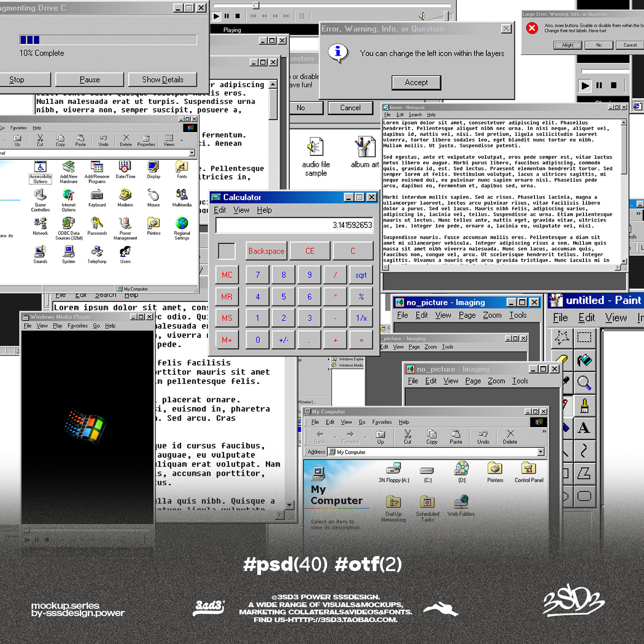Select the Fill With Color tool in Paint
The width and height of the screenshot is (644, 644).
(584, 360)
